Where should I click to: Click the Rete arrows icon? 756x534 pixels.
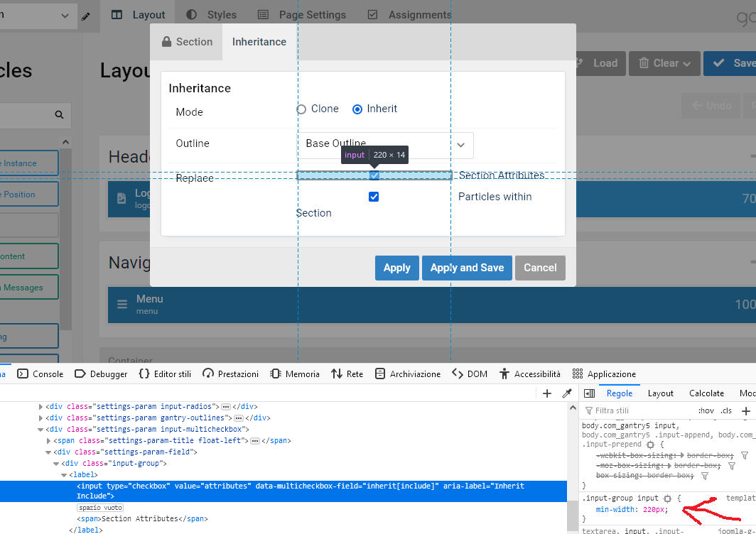(337, 374)
